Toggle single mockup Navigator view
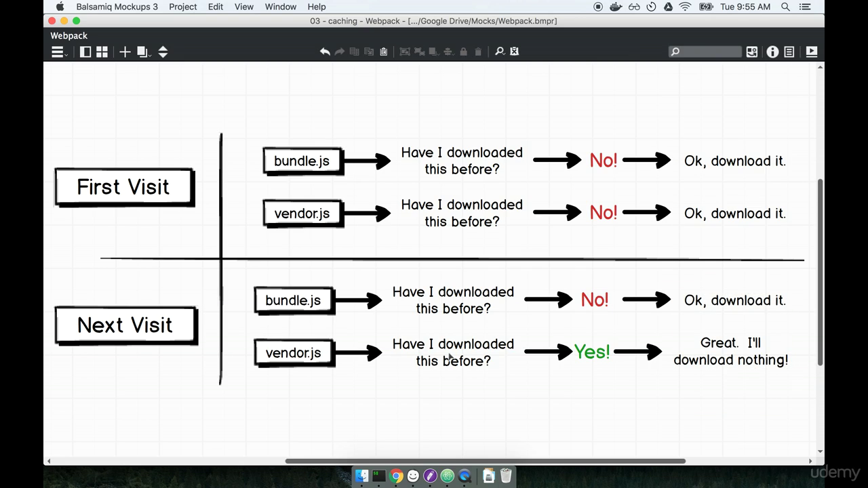Image resolution: width=868 pixels, height=488 pixels. [x=85, y=52]
